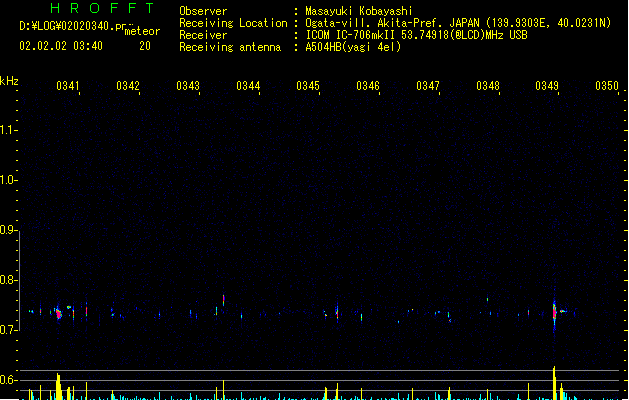This screenshot has width=629, height=400.
Task: Click the 0350 time marker
Action: pyautogui.click(x=607, y=86)
